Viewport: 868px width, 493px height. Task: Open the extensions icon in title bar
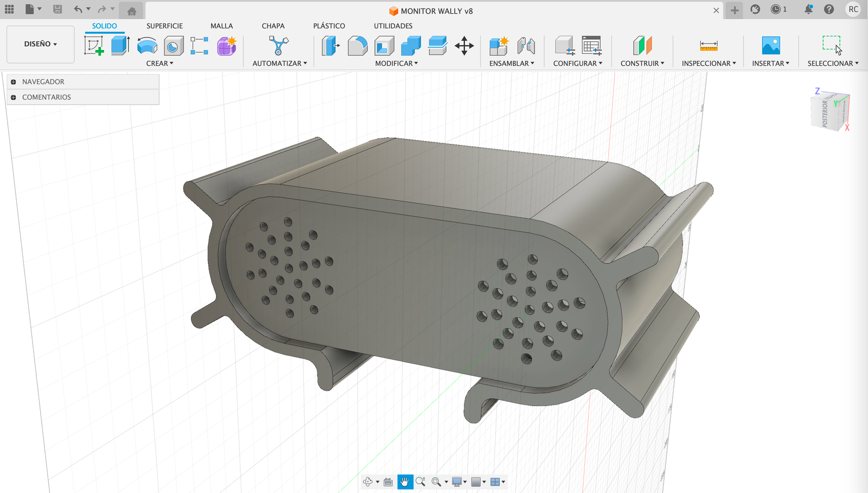[x=755, y=9]
